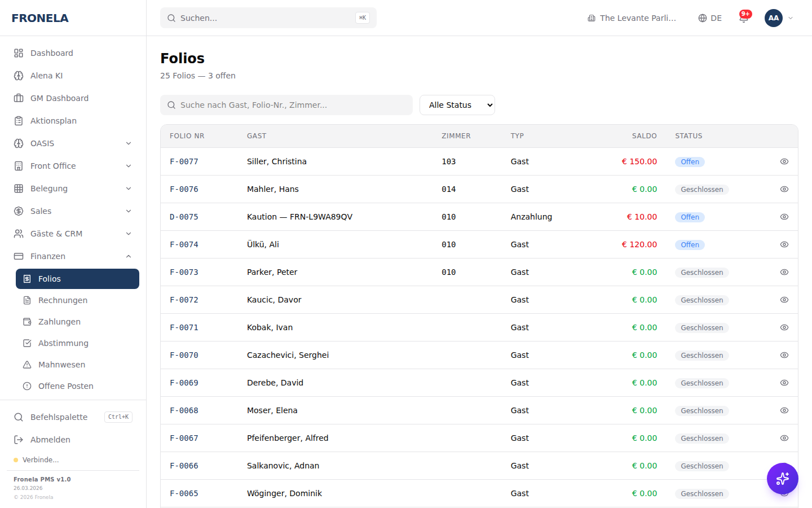Viewport: 812px width, 508px height.
Task: Click the sparkle AI assistant floating button
Action: 782,479
